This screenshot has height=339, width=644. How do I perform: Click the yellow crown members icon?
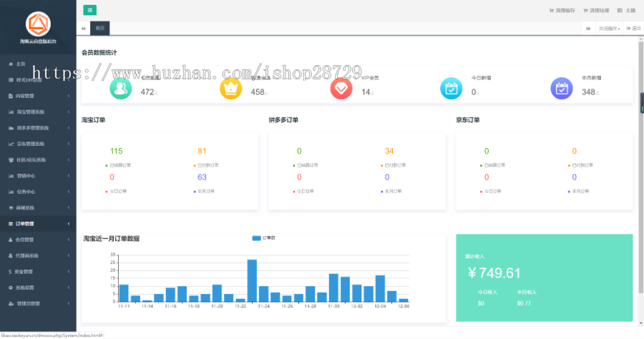pyautogui.click(x=231, y=88)
